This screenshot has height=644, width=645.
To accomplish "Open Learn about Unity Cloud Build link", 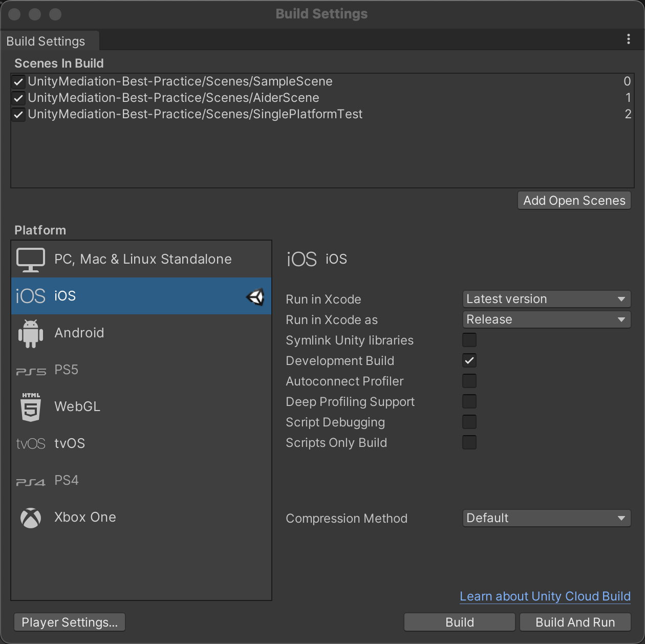I will pyautogui.click(x=545, y=596).
